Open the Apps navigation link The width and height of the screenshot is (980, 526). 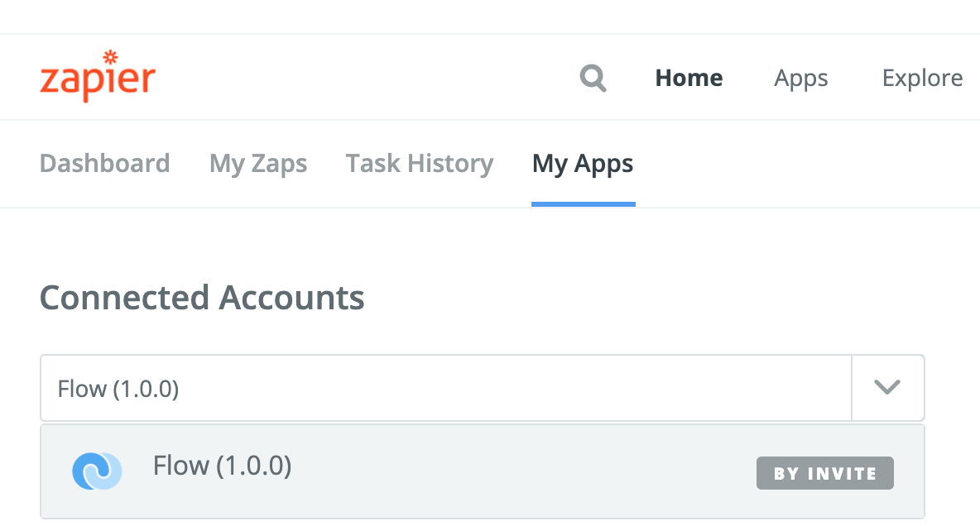[x=800, y=79]
